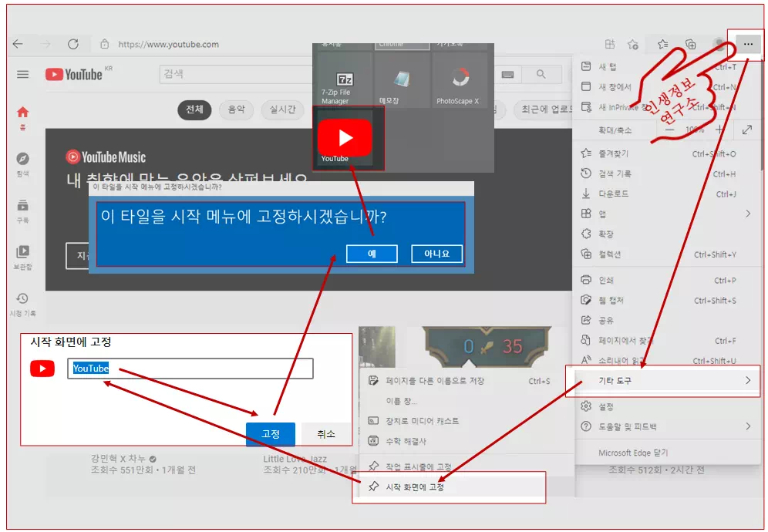
Task: Select Microsoft Edge 닫기 entry
Action: click(667, 453)
